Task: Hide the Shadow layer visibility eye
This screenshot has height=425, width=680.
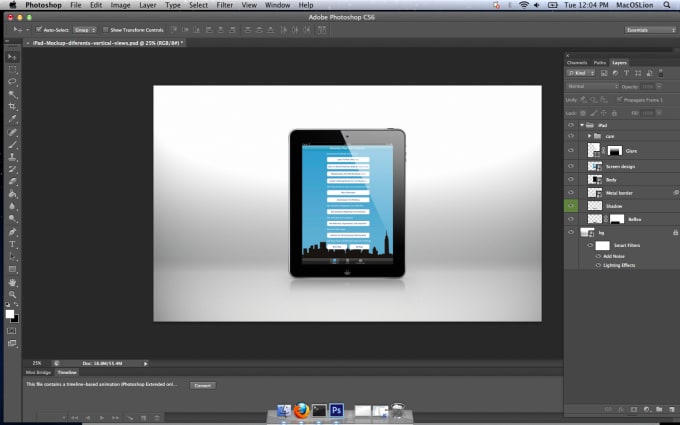Action: tap(571, 206)
